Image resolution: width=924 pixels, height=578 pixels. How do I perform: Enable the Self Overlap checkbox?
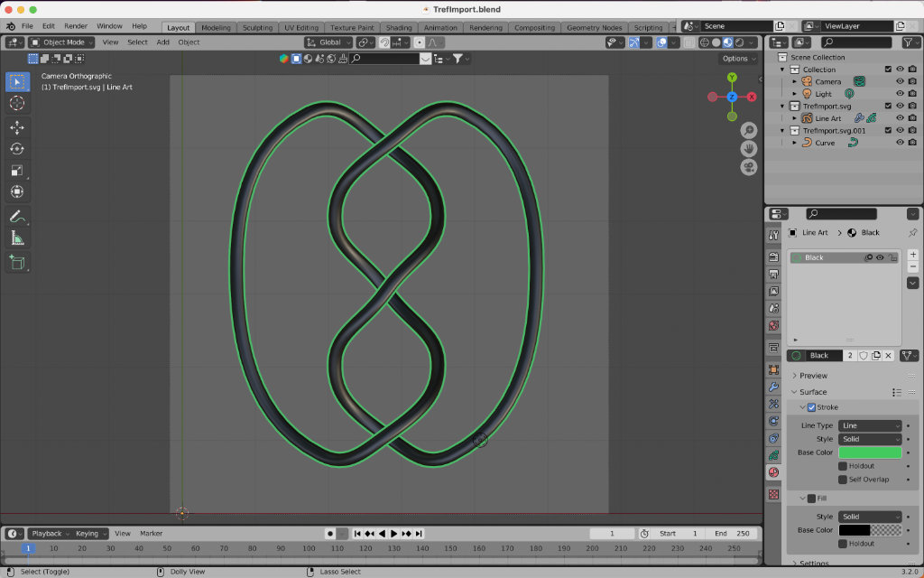coord(843,480)
